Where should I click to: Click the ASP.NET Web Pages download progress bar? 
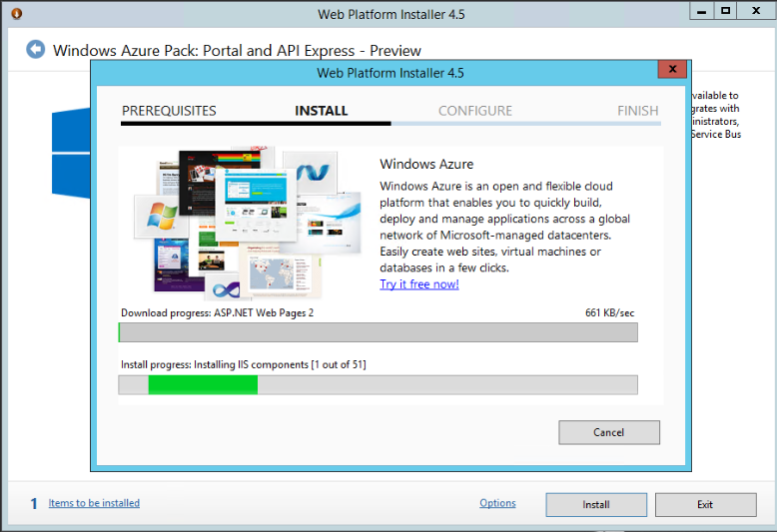tap(378, 332)
